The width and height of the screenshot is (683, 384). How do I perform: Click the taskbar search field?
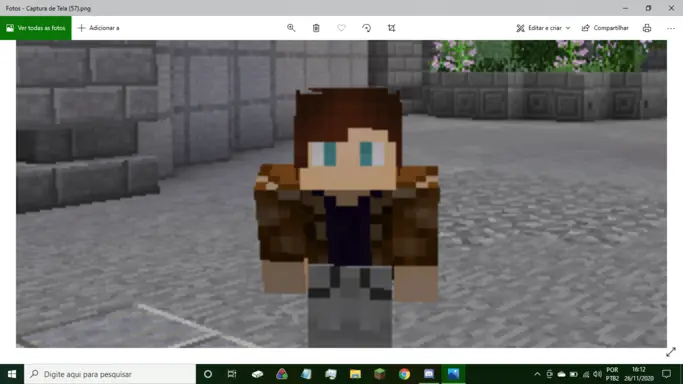point(110,374)
